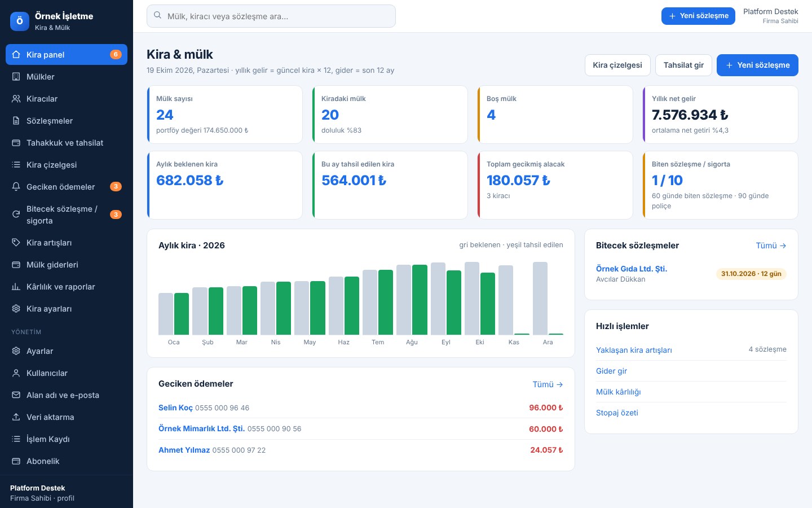The height and width of the screenshot is (508, 812).
Task: Click the Alan adı ve e-posta envelope icon
Action: coord(16,395)
